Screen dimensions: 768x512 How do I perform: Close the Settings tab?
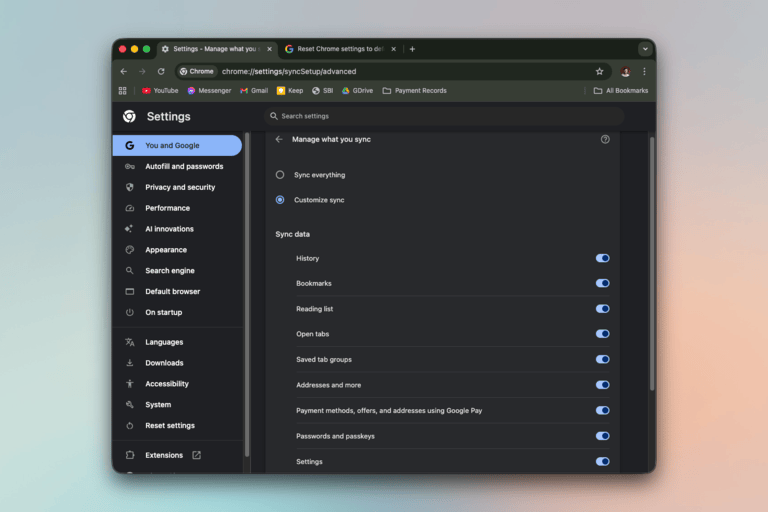click(x=269, y=49)
